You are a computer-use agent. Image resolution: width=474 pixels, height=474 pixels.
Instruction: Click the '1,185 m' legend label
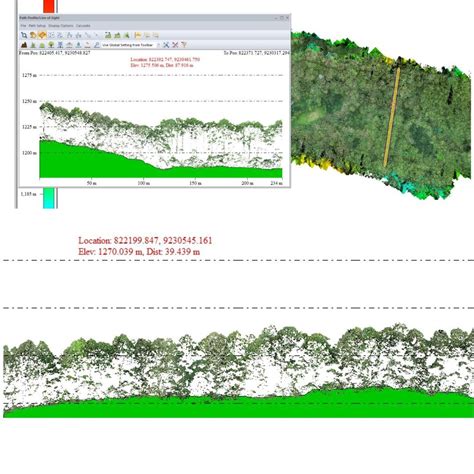pos(29,194)
